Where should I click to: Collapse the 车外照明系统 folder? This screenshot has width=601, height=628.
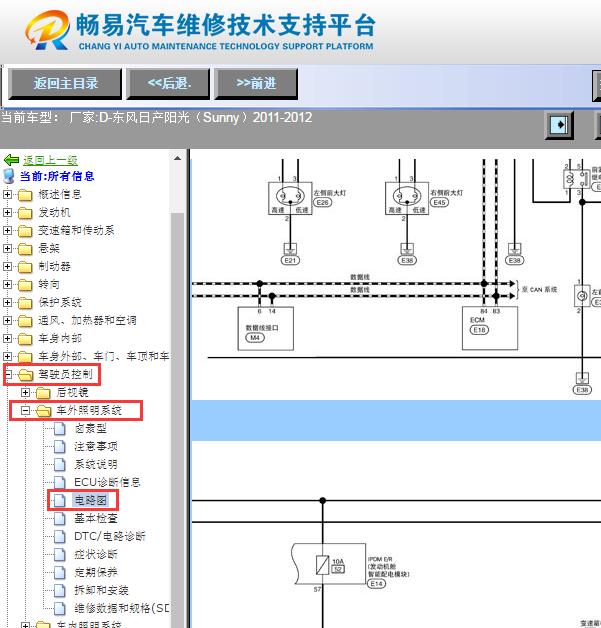click(25, 411)
